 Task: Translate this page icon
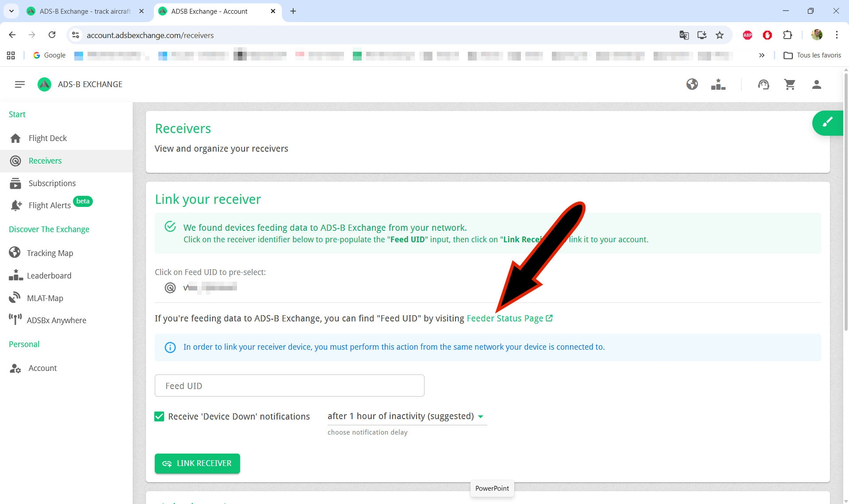(684, 35)
